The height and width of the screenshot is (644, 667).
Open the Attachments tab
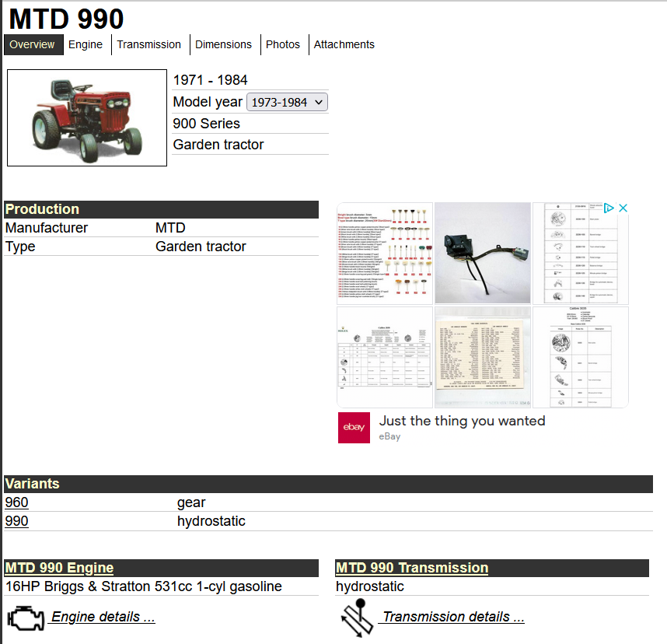tap(344, 44)
